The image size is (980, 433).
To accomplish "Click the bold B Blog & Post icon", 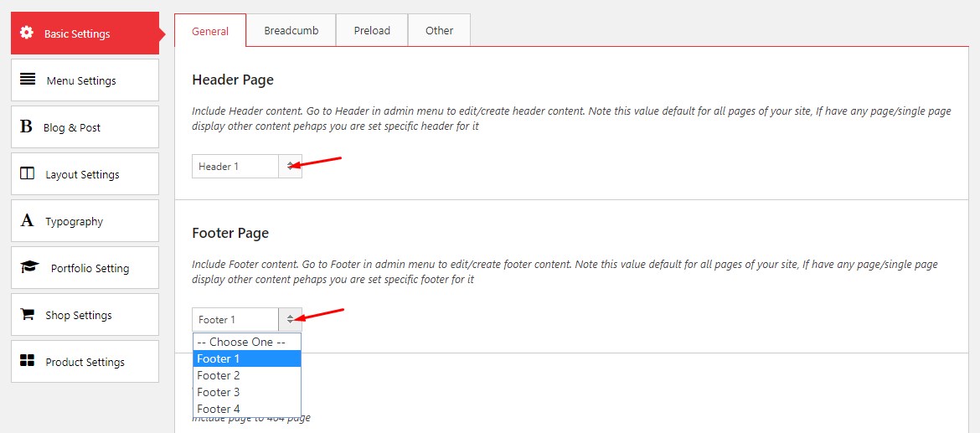I will 26,127.
